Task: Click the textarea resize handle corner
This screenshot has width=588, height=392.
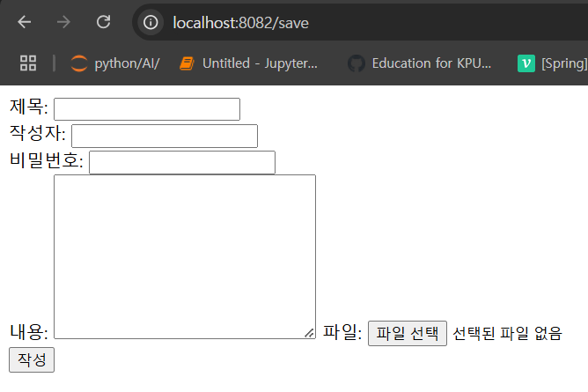Action: click(310, 333)
